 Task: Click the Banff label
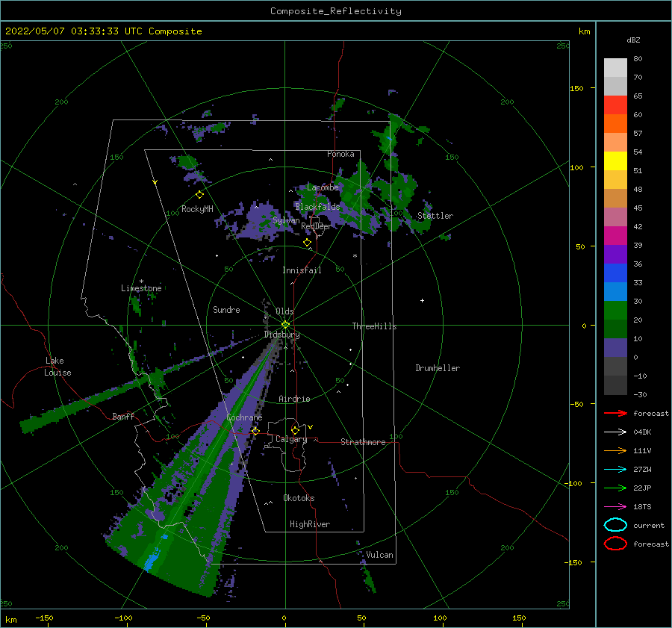click(x=123, y=416)
